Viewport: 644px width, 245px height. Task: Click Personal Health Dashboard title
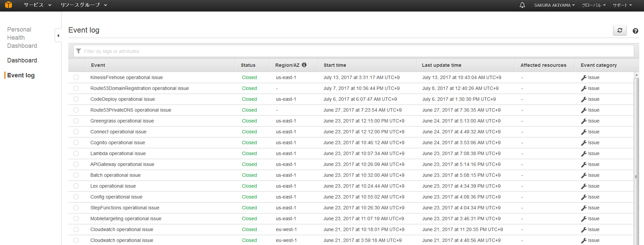click(x=22, y=38)
